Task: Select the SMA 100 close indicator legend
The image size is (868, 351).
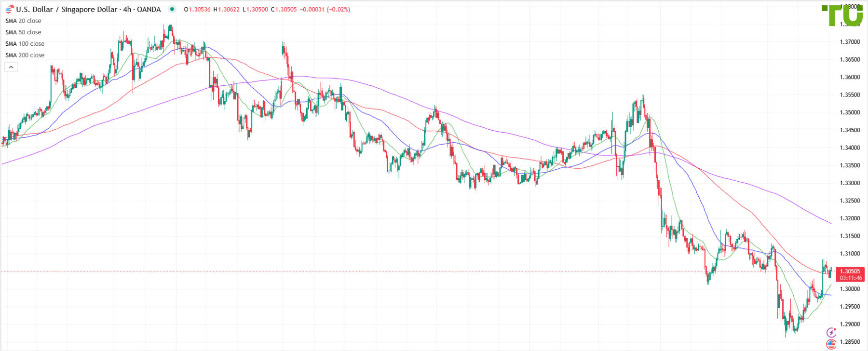Action: [25, 44]
